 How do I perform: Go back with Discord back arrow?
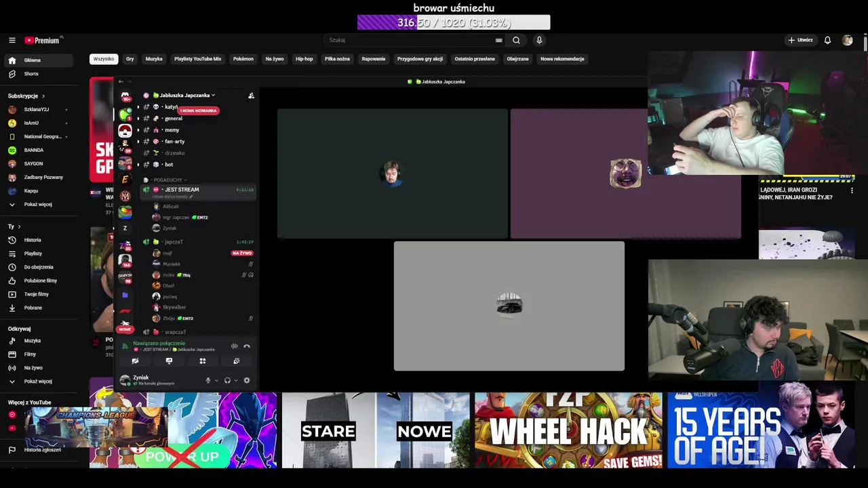click(121, 81)
